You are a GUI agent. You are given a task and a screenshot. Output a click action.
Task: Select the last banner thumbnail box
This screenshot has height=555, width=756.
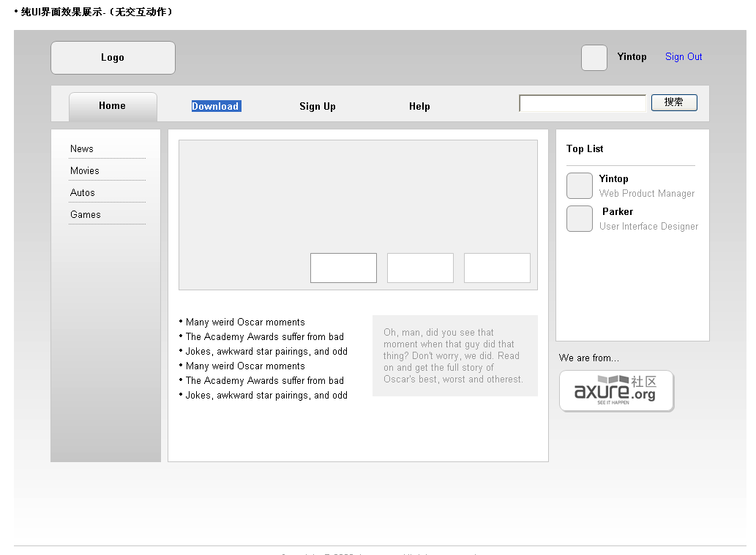coord(497,268)
